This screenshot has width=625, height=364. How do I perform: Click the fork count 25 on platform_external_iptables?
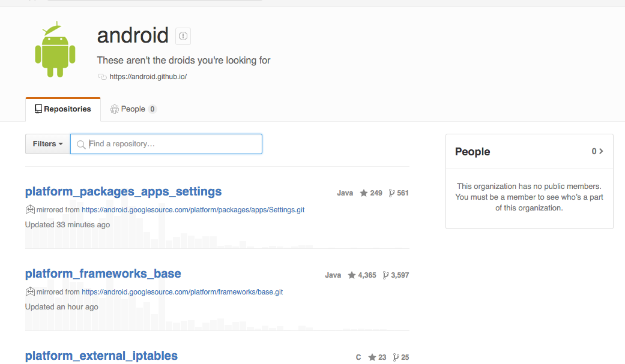tap(405, 356)
